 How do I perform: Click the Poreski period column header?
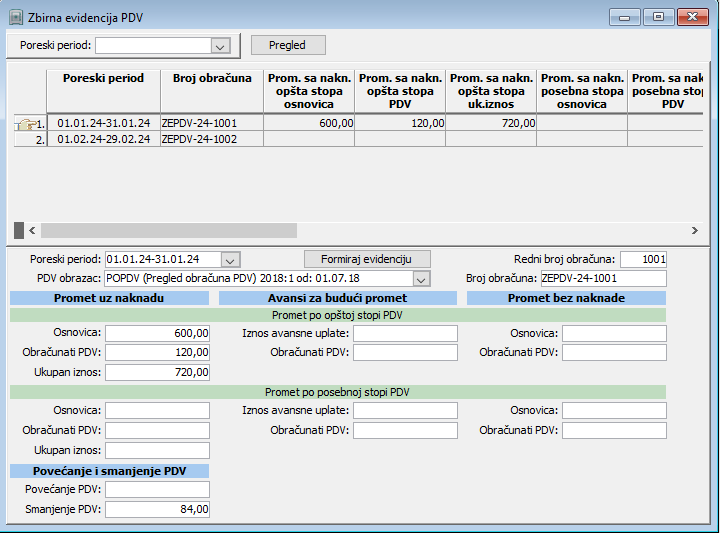tap(103, 78)
